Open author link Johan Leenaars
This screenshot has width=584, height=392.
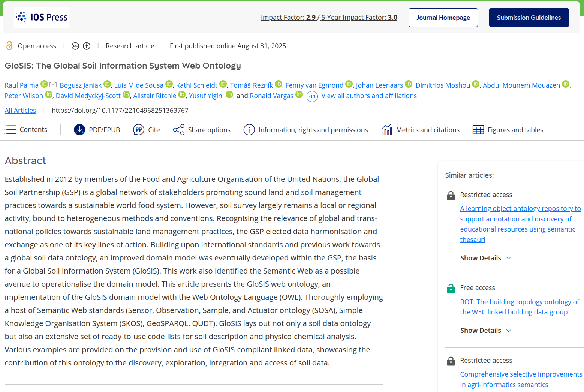[x=379, y=85]
